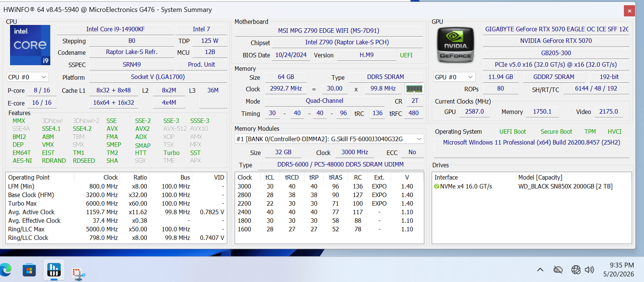The width and height of the screenshot is (644, 282).
Task: Click the Windows 11 Professional build text
Action: [532, 142]
